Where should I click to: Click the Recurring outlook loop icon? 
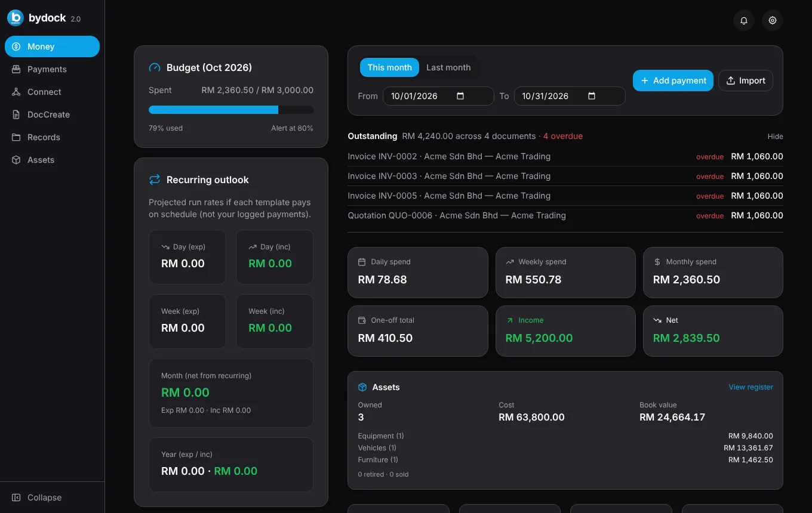tap(155, 180)
